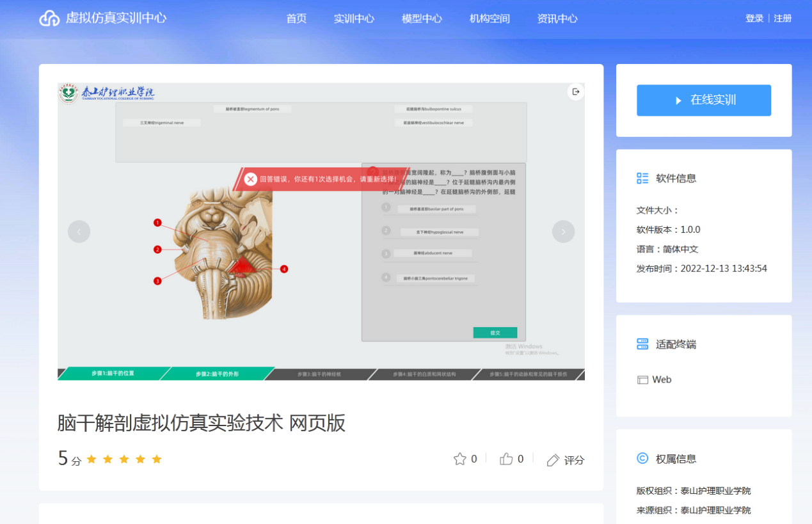The width and height of the screenshot is (812, 524).
Task: Click the fifth yellow rating star
Action: tap(157, 459)
